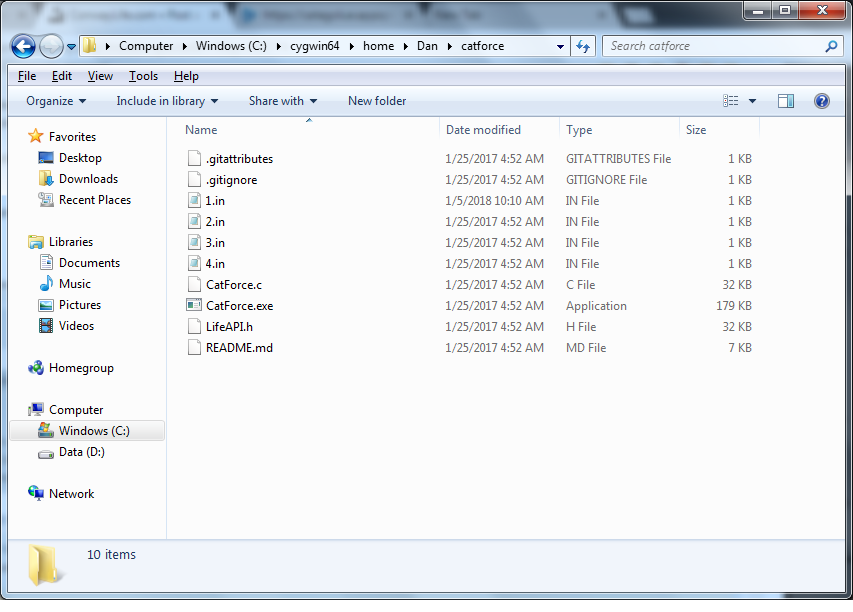Viewport: 853px width, 612px height.
Task: Open the Documents library
Action: (89, 263)
